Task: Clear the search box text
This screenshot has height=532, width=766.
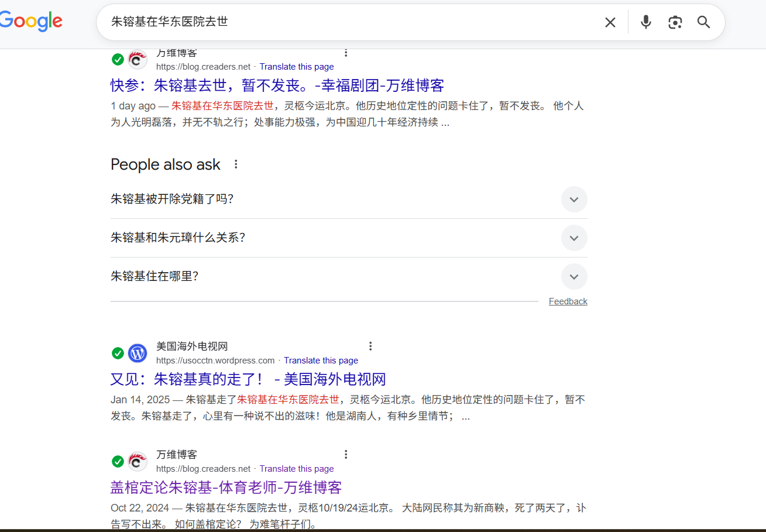Action: [x=610, y=22]
